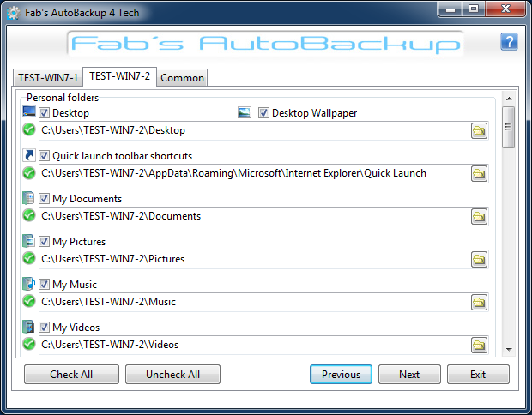Image resolution: width=532 pixels, height=415 pixels.
Task: Click the Quick Launch path text field
Action: (255, 173)
